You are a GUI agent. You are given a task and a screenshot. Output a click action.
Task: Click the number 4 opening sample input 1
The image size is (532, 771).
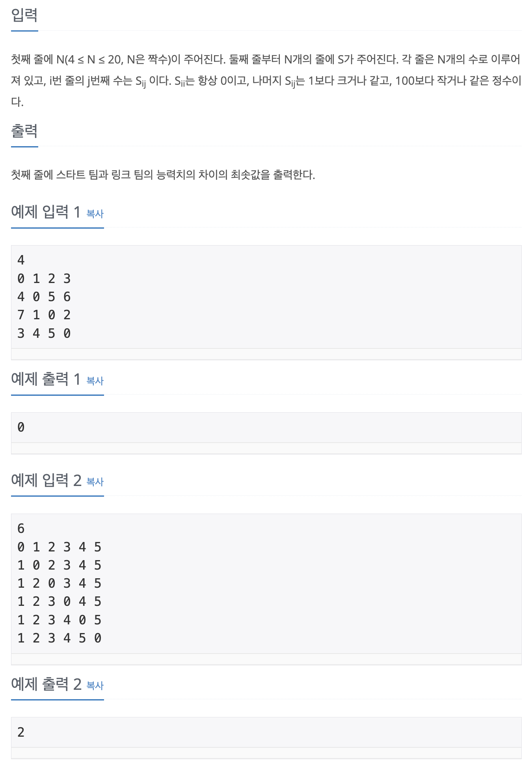pos(21,260)
